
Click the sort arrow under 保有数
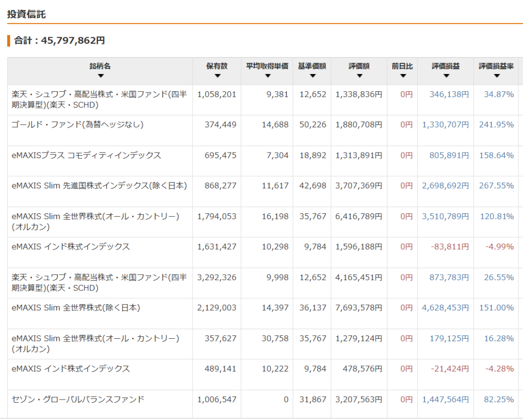click(x=217, y=76)
